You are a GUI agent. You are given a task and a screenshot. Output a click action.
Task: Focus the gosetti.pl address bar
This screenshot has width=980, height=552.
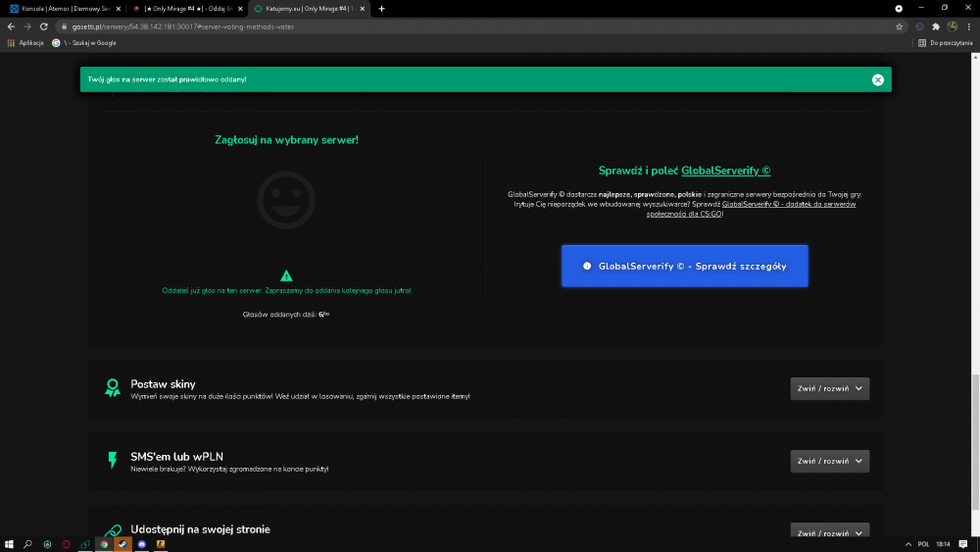[475, 26]
